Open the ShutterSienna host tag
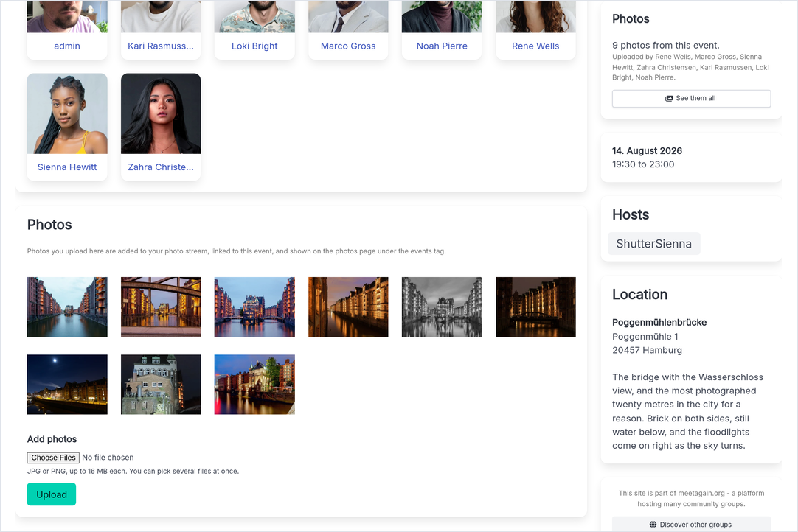This screenshot has width=798, height=532. (654, 244)
